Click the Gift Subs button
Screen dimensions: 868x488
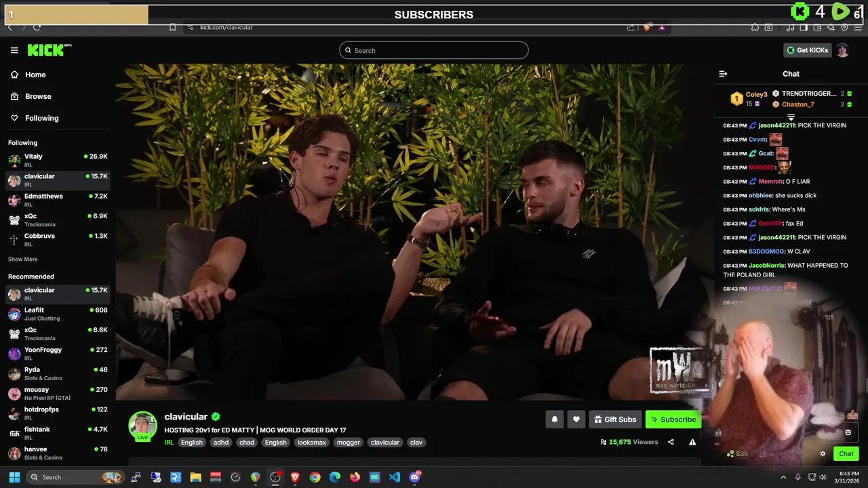pos(614,420)
